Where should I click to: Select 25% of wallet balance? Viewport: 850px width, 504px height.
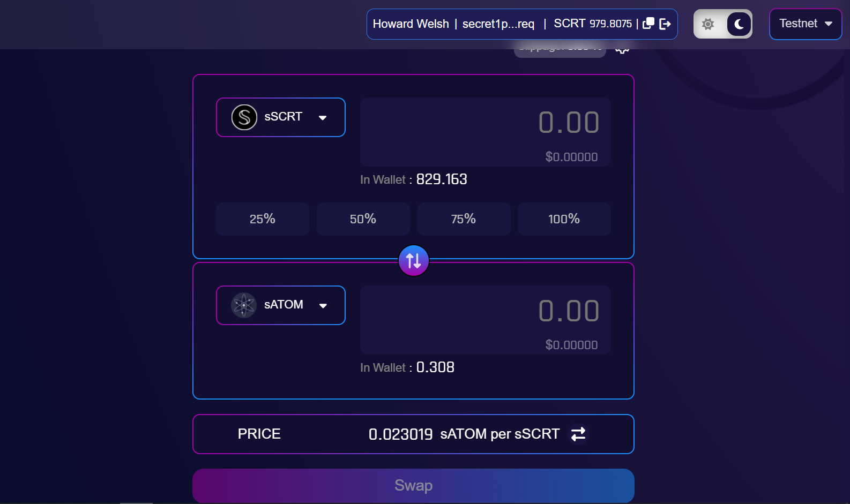(x=263, y=219)
